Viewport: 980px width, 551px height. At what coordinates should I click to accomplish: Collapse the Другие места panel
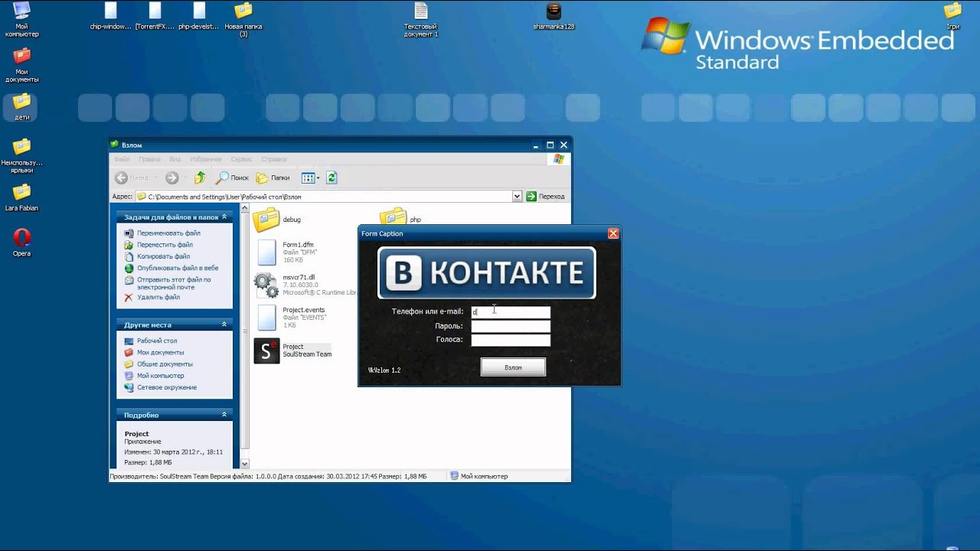click(224, 324)
